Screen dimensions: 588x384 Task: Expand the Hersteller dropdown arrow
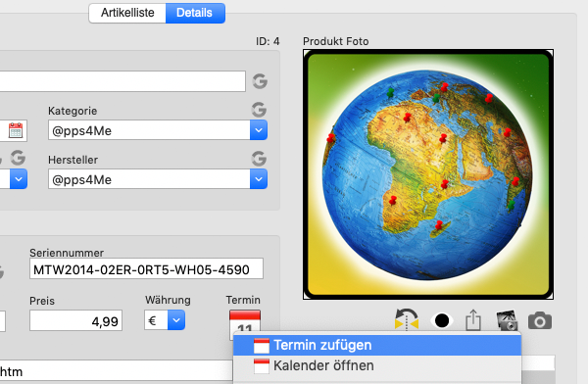point(259,179)
